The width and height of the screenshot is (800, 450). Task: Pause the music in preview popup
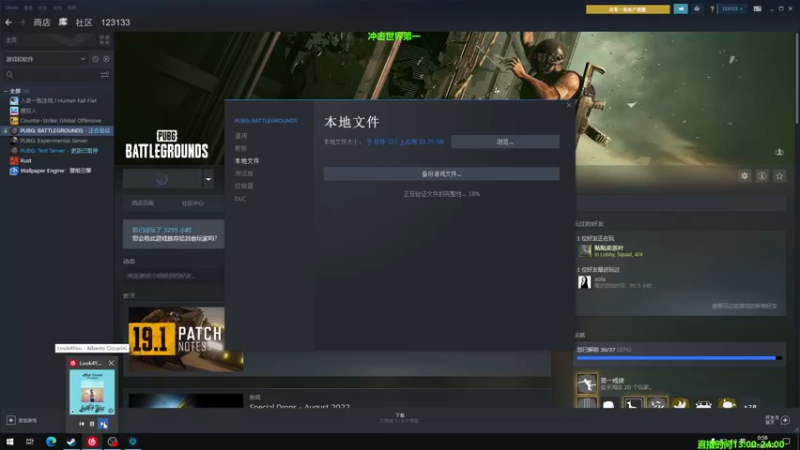pyautogui.click(x=92, y=424)
